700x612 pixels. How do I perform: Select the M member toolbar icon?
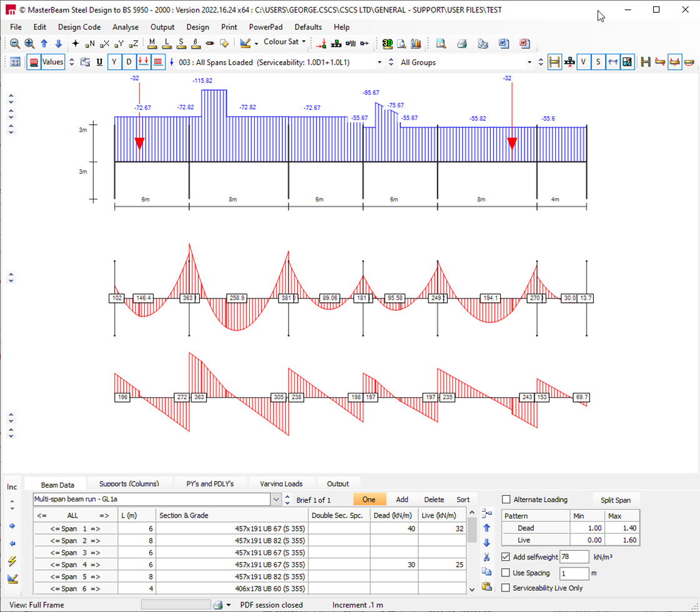[x=152, y=43]
